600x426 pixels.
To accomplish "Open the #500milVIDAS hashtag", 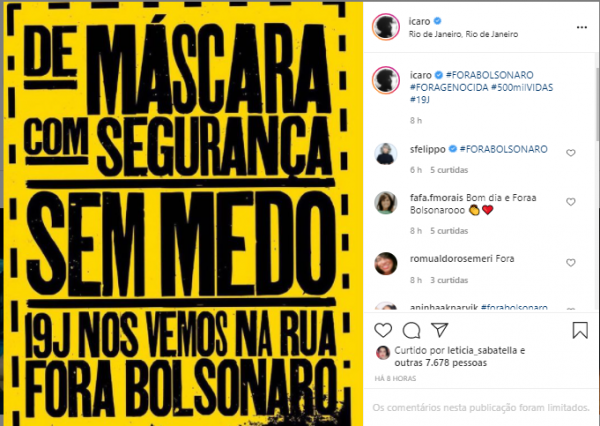I will pyautogui.click(x=522, y=87).
